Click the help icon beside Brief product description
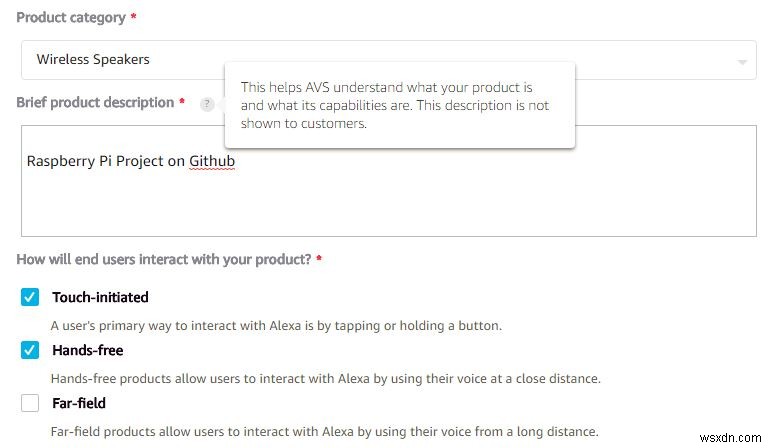Screen dimensions: 773x448 point(207,104)
